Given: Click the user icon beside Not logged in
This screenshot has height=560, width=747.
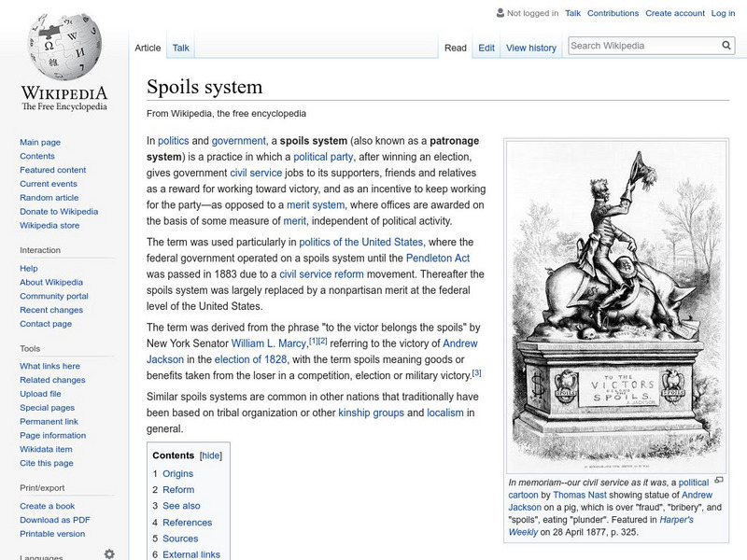Looking at the screenshot, I should pyautogui.click(x=500, y=13).
